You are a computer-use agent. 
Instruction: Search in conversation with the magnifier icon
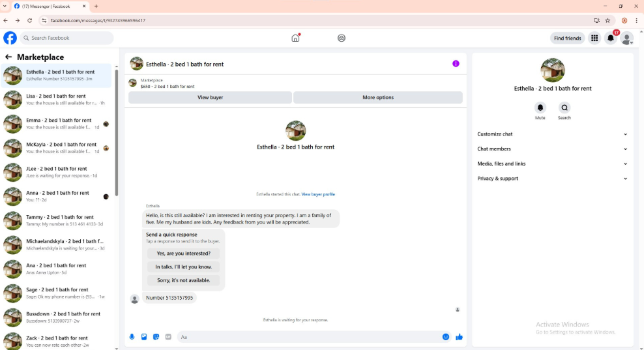(x=564, y=108)
